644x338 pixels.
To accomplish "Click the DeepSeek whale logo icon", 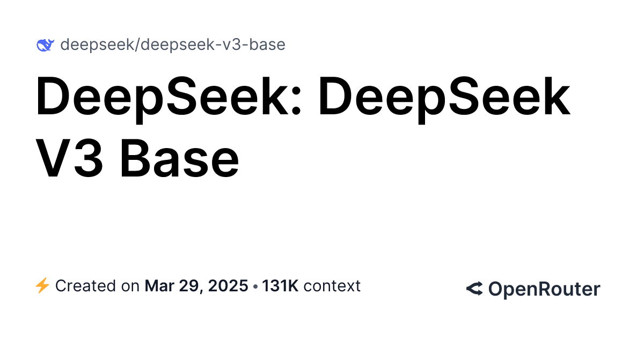I will [x=45, y=45].
